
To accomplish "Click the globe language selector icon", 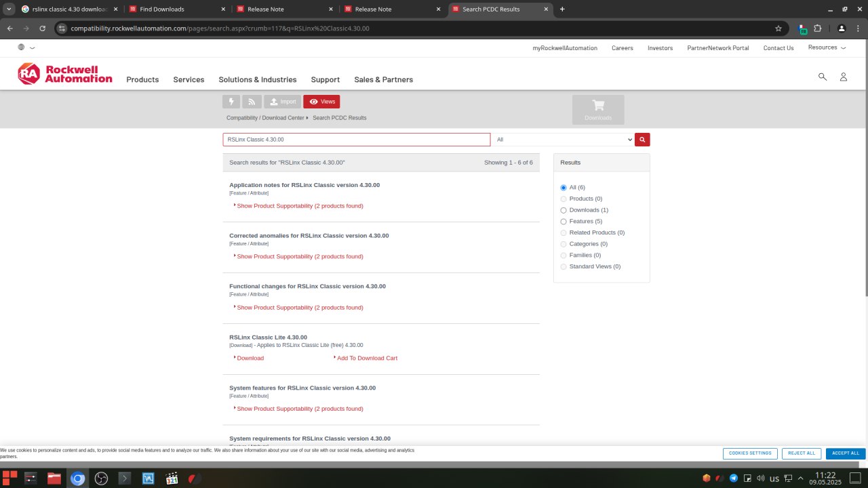I will coord(22,47).
